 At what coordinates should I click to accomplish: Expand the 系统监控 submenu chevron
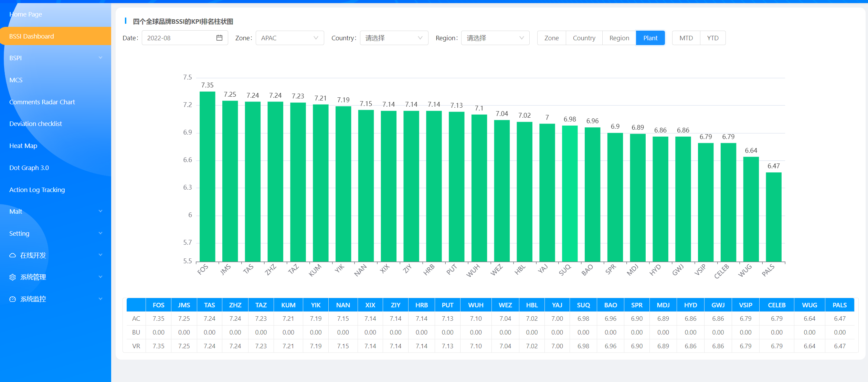[100, 299]
